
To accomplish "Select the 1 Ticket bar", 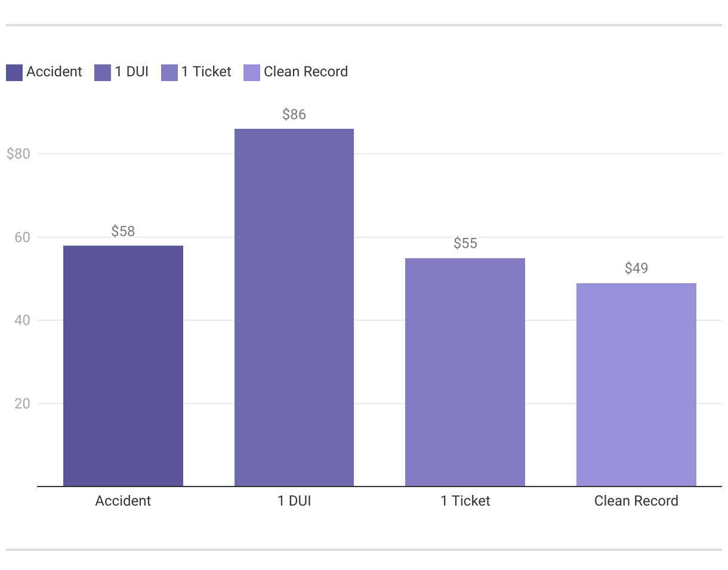I will [x=465, y=372].
